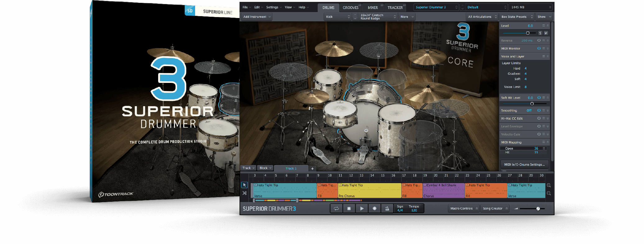Click the Level slider handle

(528, 33)
